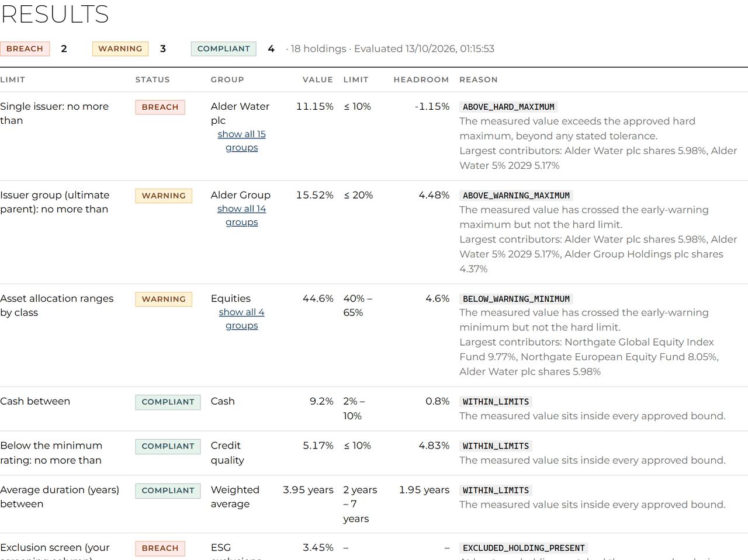748x560 pixels.
Task: Select the 15.52% value cell
Action: [314, 195]
